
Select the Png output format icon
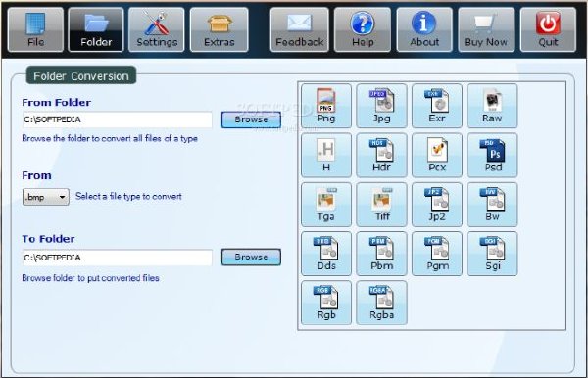[x=326, y=106]
